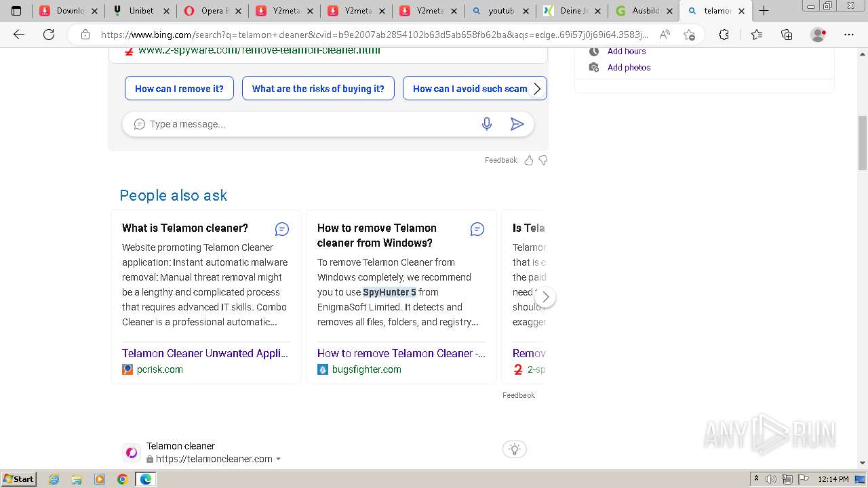
Task: Click the Bing URL address bar
Action: tap(374, 35)
